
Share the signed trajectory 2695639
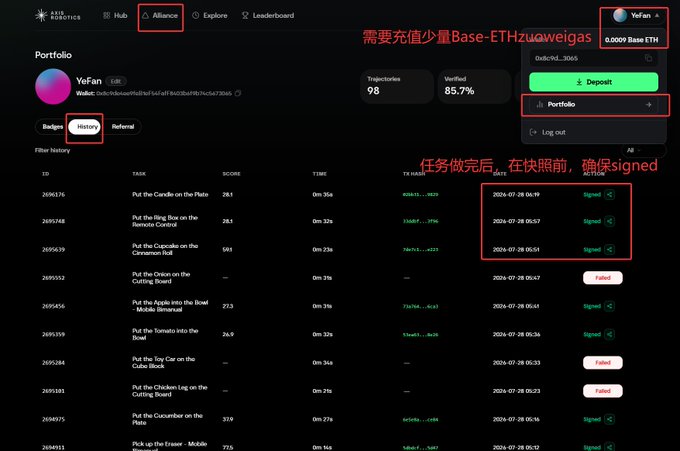[x=609, y=249]
